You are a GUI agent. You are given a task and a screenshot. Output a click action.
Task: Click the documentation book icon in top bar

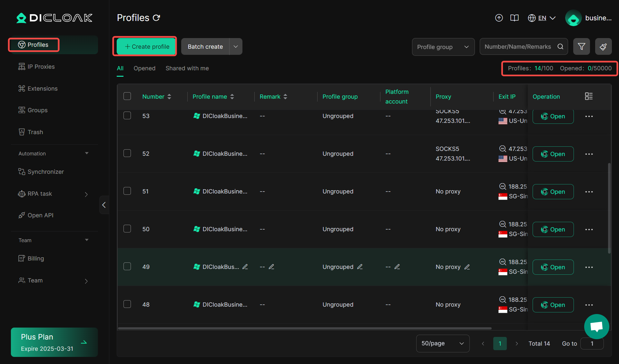pos(514,18)
